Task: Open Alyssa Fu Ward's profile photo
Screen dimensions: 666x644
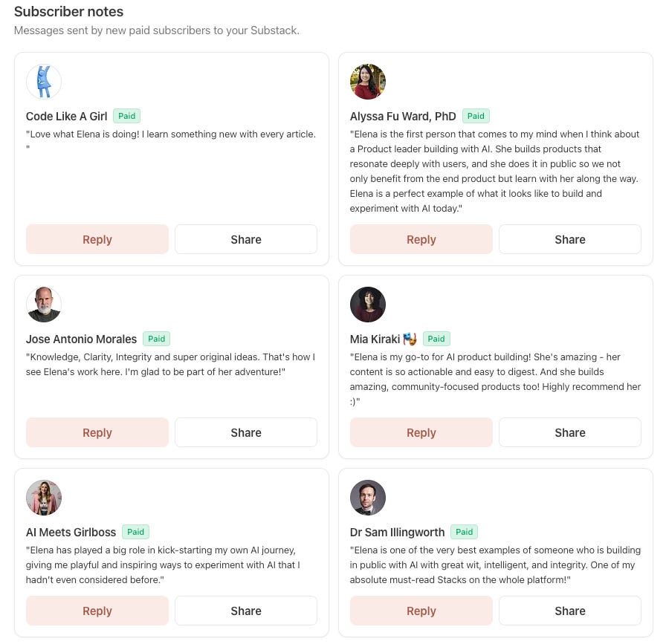Action: (x=368, y=82)
